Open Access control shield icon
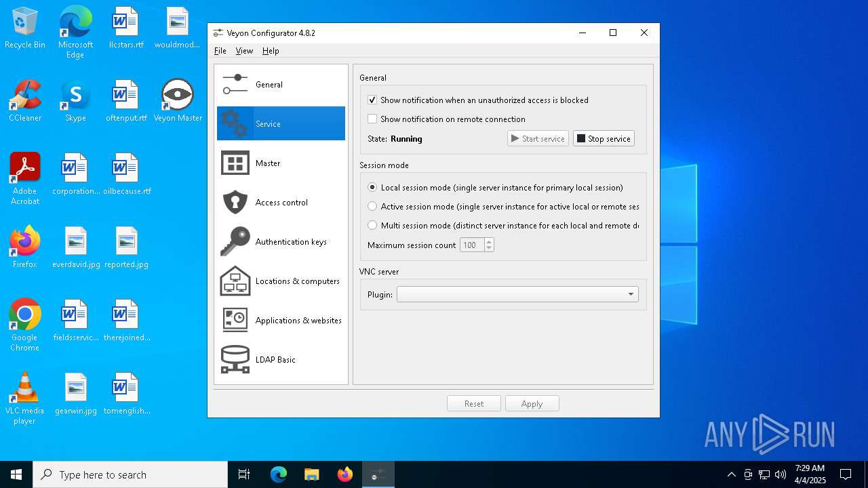 click(235, 203)
